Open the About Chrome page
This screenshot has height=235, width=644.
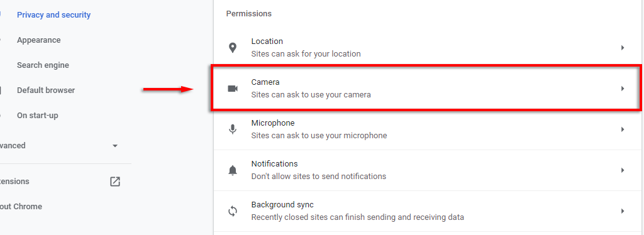pos(21,206)
